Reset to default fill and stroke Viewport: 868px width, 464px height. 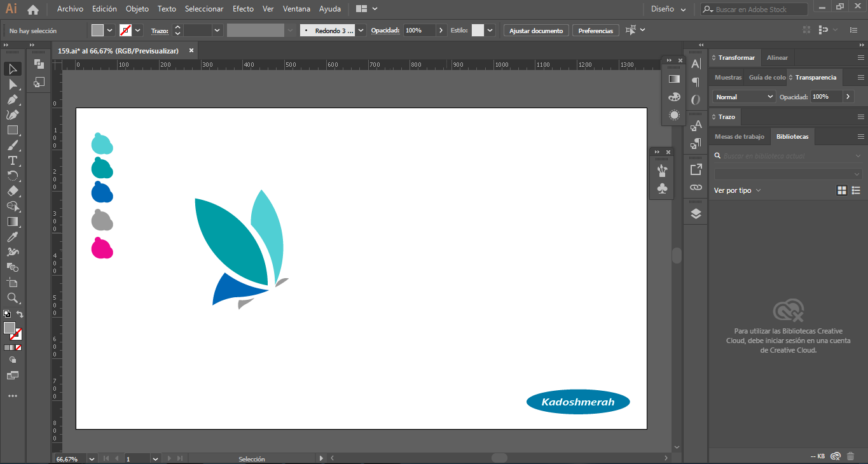coord(7,314)
